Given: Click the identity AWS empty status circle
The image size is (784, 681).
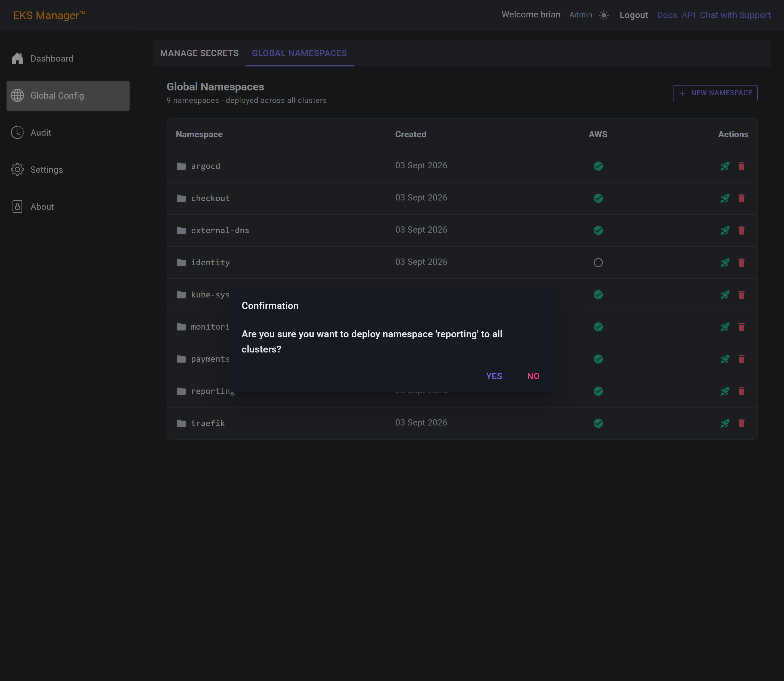Looking at the screenshot, I should (x=598, y=263).
